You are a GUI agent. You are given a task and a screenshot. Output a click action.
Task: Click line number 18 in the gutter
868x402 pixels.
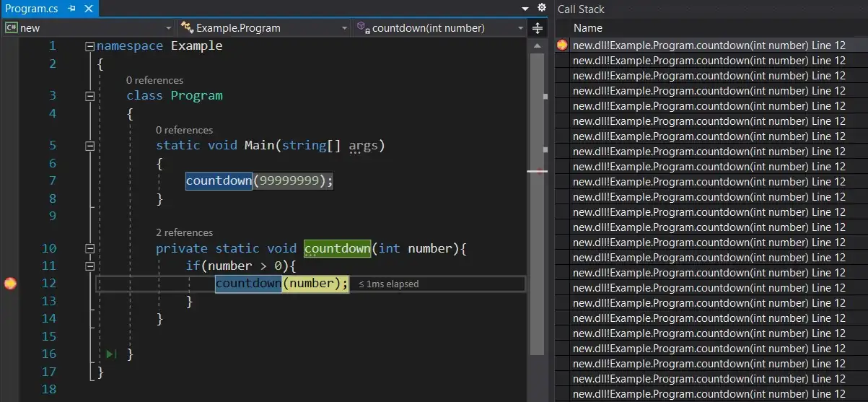coord(48,389)
